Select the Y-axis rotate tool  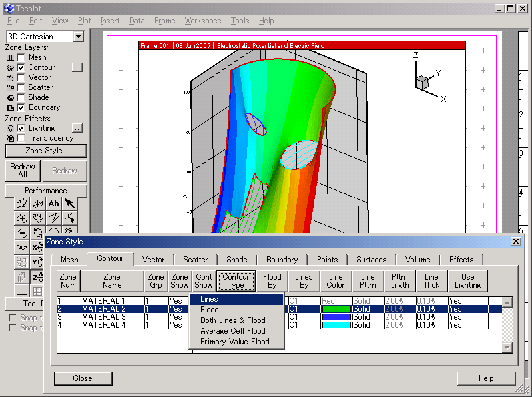pyautogui.click(x=37, y=262)
